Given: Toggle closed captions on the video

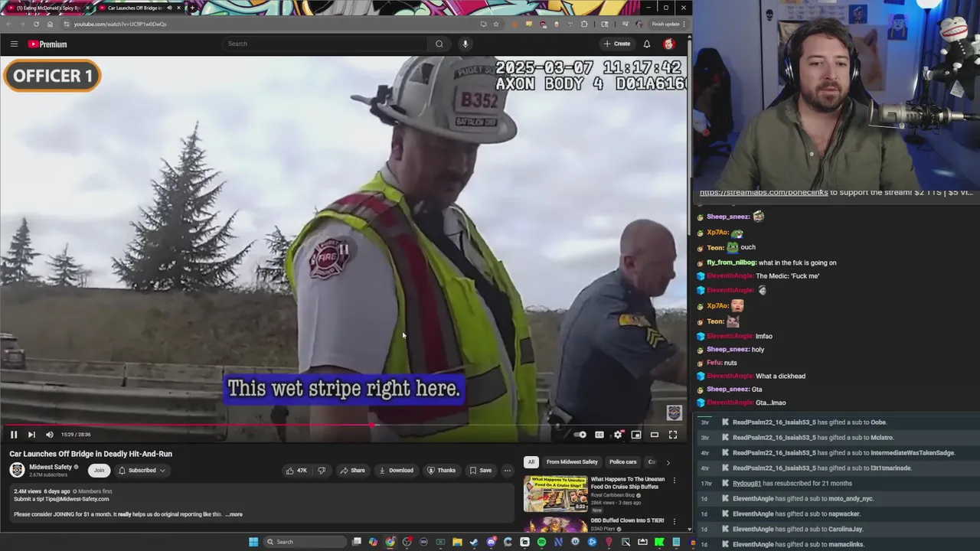Looking at the screenshot, I should (599, 435).
